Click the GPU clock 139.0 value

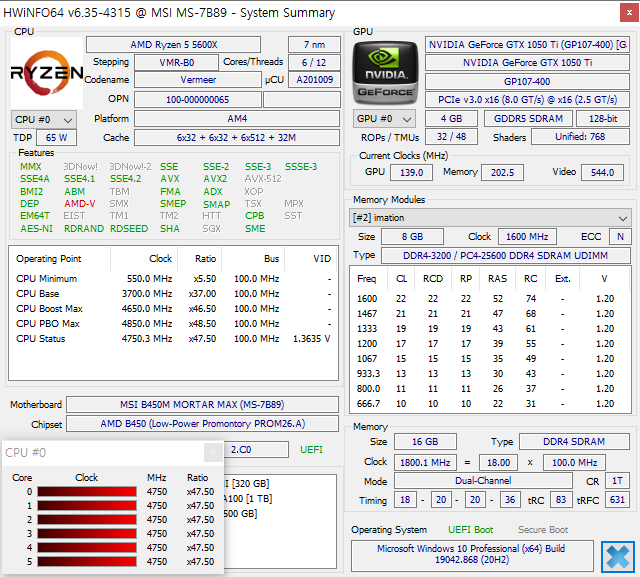point(411,173)
